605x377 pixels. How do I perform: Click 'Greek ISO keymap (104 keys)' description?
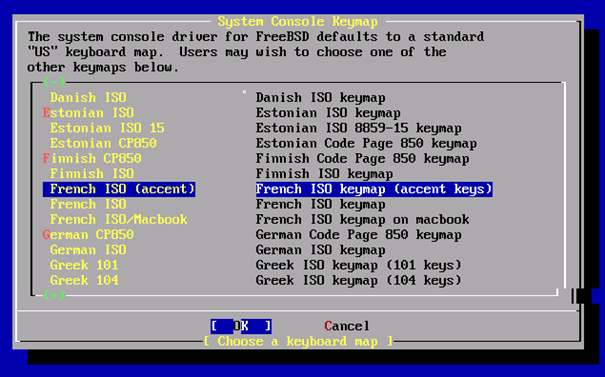[x=358, y=281]
